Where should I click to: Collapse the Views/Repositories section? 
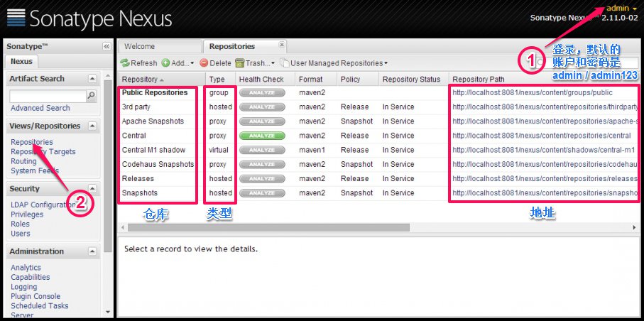coord(92,126)
